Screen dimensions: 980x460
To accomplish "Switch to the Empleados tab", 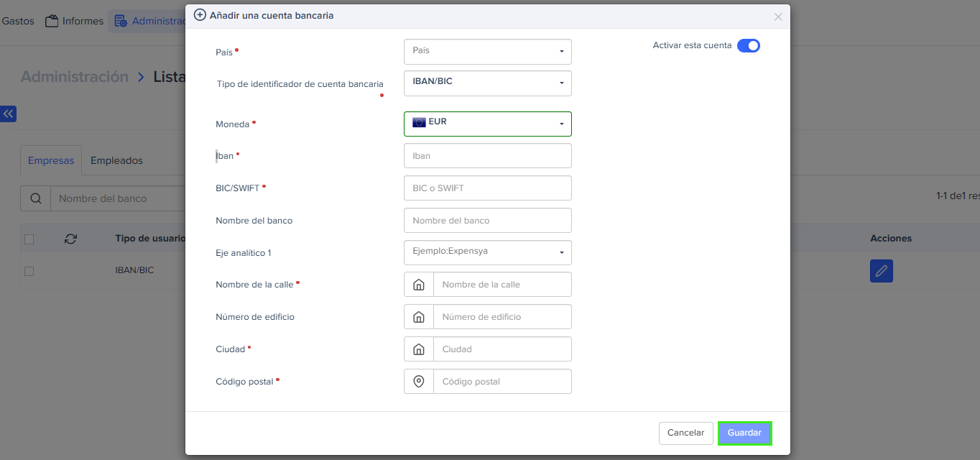I will 116,160.
